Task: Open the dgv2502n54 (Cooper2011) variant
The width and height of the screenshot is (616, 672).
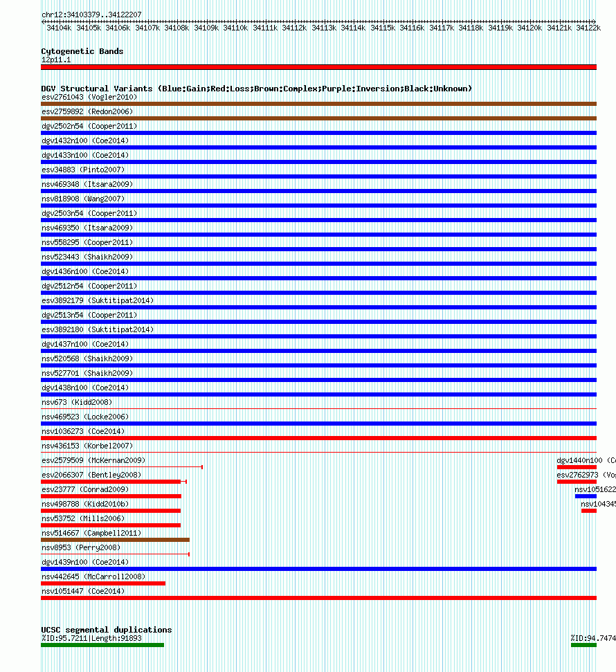Action: click(x=89, y=127)
